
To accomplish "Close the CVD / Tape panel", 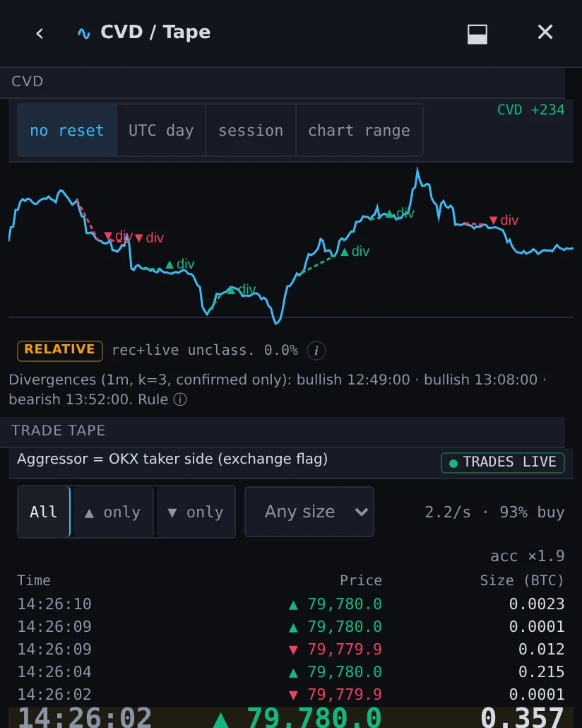I will [x=545, y=32].
